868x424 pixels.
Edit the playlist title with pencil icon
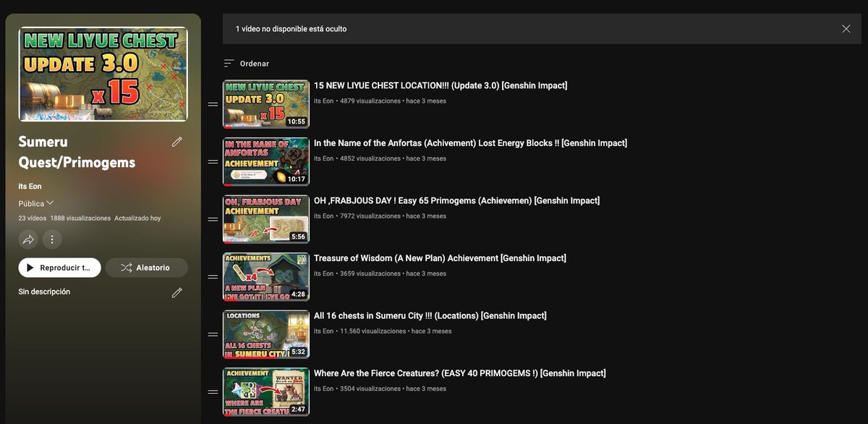point(177,142)
